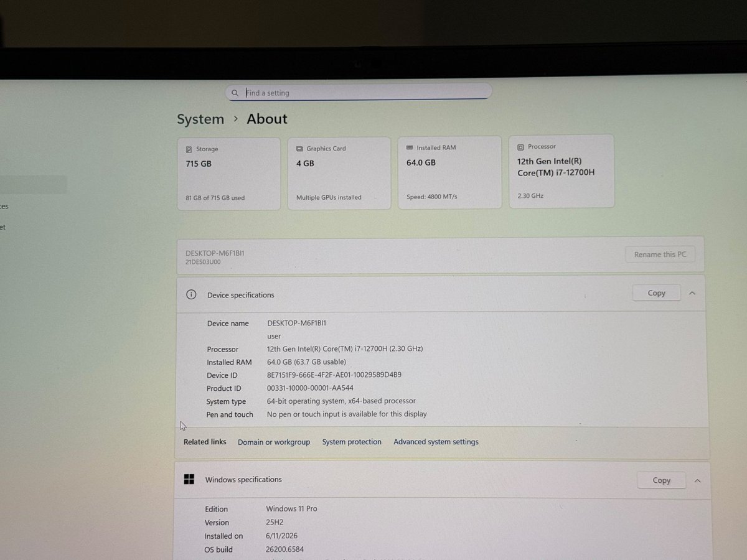747x560 pixels.
Task: Open the Installed RAM 64.0 GB card
Action: (449, 172)
